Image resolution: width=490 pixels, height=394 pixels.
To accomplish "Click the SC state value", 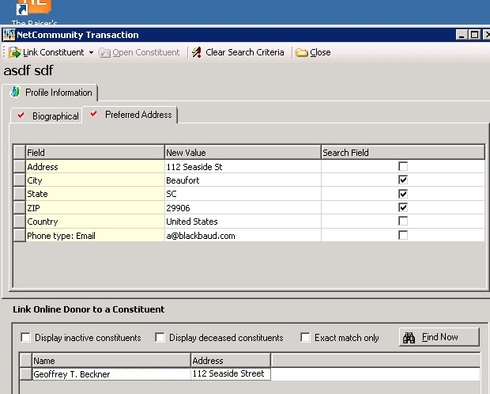I will pyautogui.click(x=243, y=194).
